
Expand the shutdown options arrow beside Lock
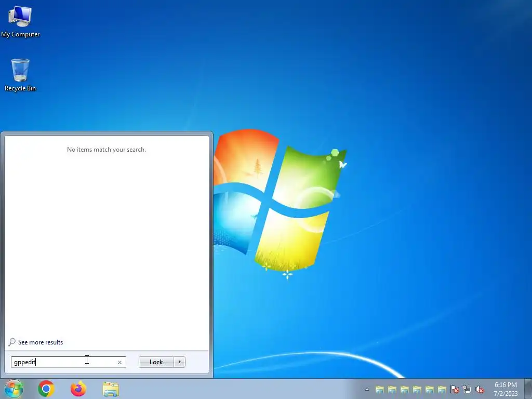pos(179,362)
